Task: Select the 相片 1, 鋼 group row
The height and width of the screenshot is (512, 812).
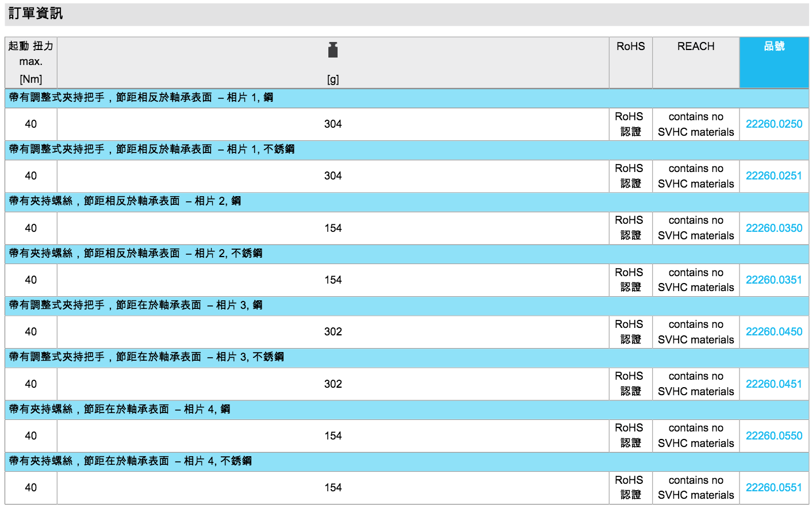Action: (x=141, y=98)
